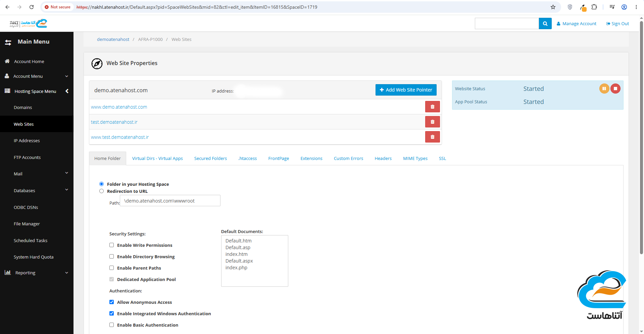Switch to the Virtual Dirs - Virtual Apps tab
The image size is (644, 334).
point(157,159)
